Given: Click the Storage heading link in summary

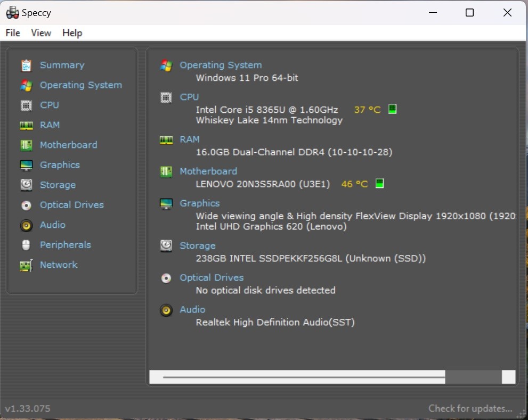Looking at the screenshot, I should coord(198,246).
